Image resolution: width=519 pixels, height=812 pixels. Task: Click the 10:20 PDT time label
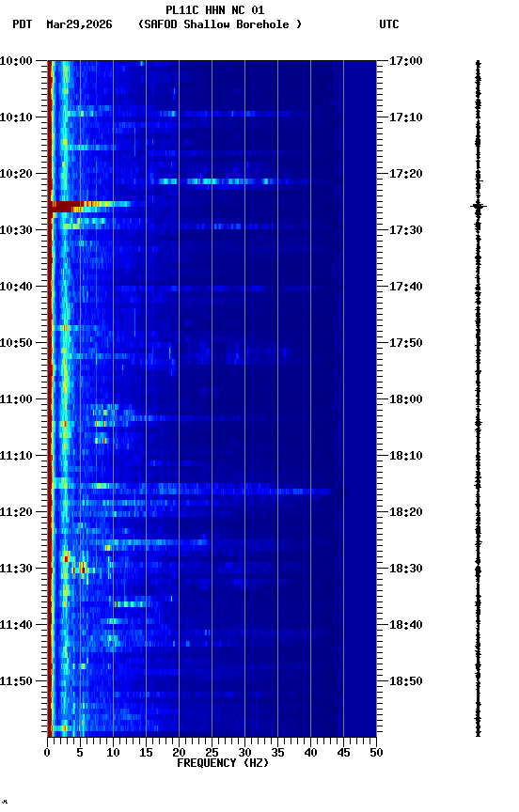16,174
